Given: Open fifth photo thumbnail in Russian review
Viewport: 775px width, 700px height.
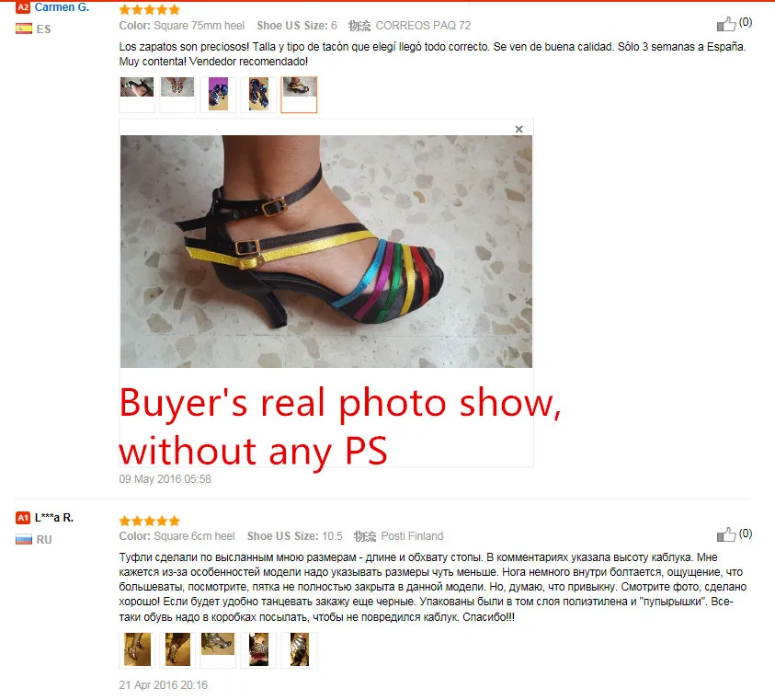Looking at the screenshot, I should [x=299, y=650].
